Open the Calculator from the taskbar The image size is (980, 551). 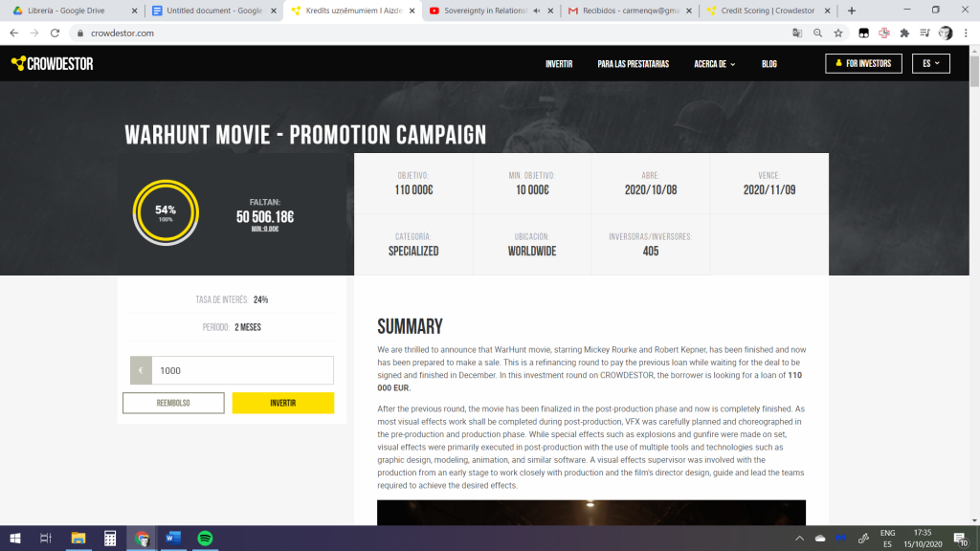110,538
